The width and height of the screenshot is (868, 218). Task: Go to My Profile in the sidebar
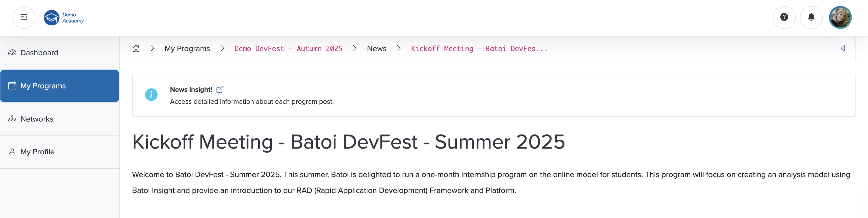click(37, 152)
